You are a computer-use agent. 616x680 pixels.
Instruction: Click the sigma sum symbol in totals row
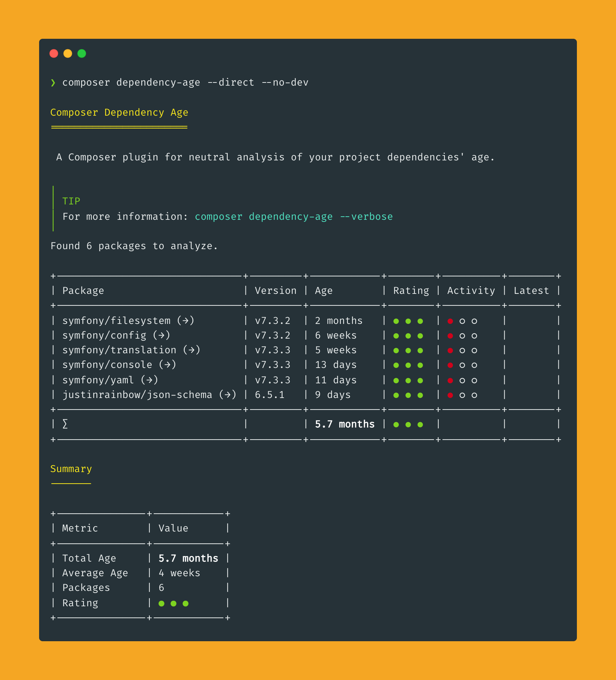pyautogui.click(x=65, y=424)
